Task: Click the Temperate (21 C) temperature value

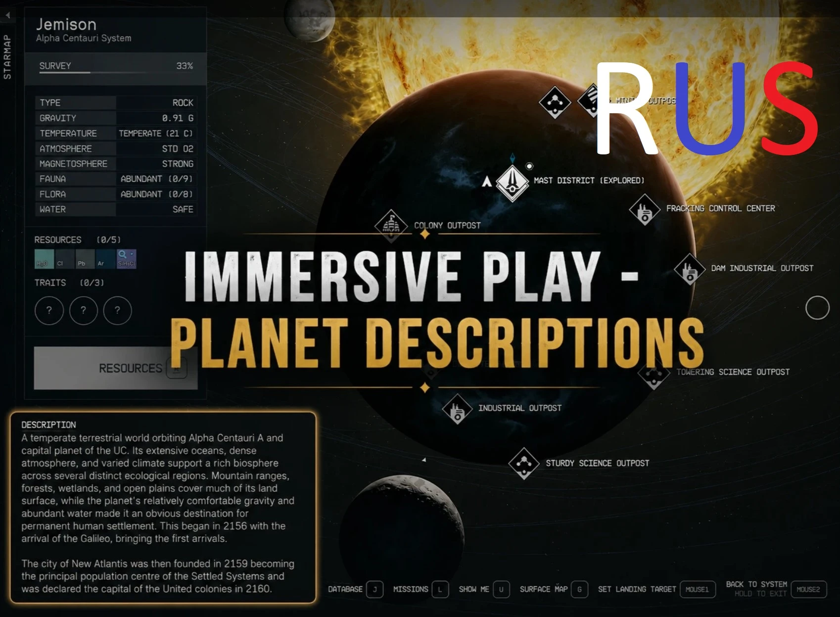Action: (156, 134)
